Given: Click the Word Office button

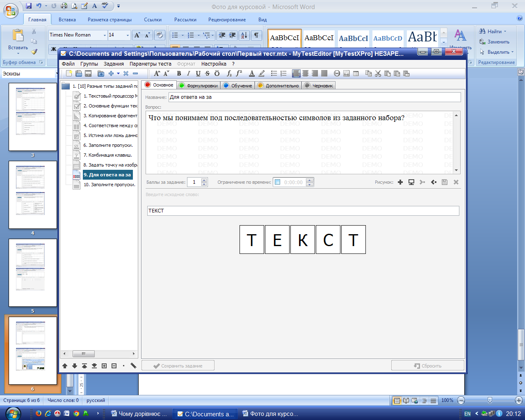Looking at the screenshot, I should pos(11,11).
